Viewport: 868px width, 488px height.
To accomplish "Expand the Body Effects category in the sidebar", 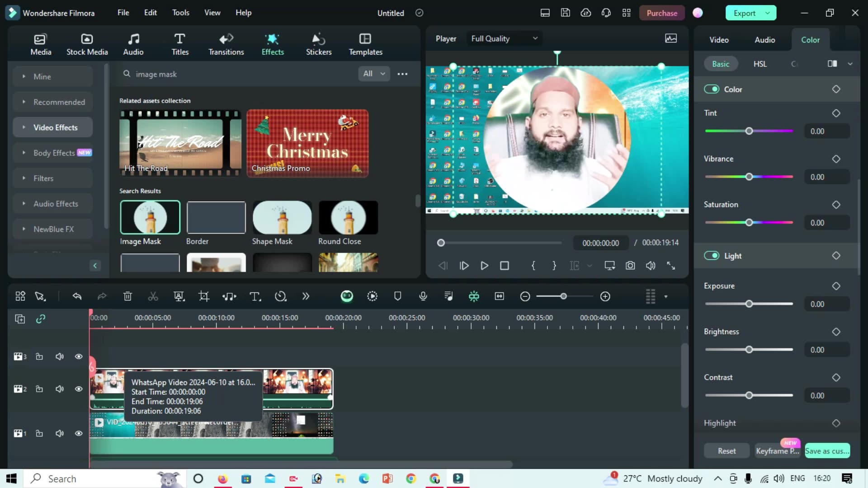I will pos(54,153).
